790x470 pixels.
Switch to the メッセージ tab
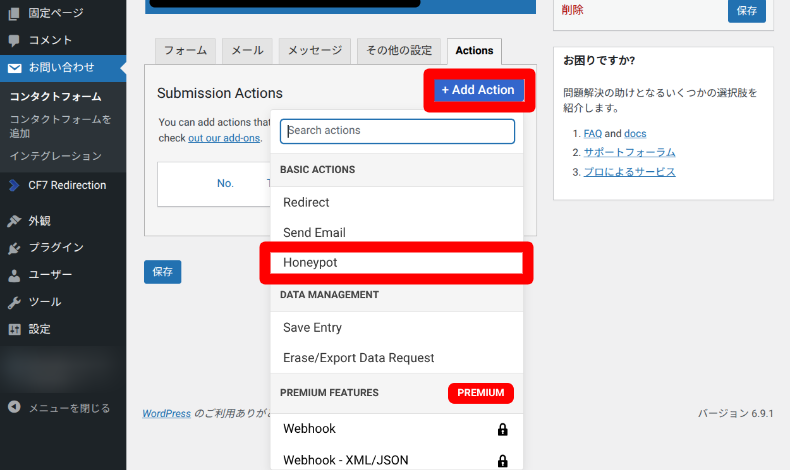click(315, 51)
